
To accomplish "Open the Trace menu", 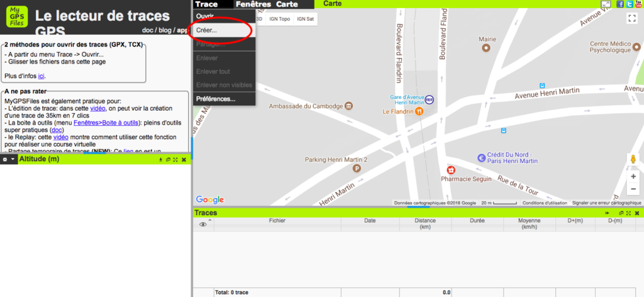I will [206, 4].
